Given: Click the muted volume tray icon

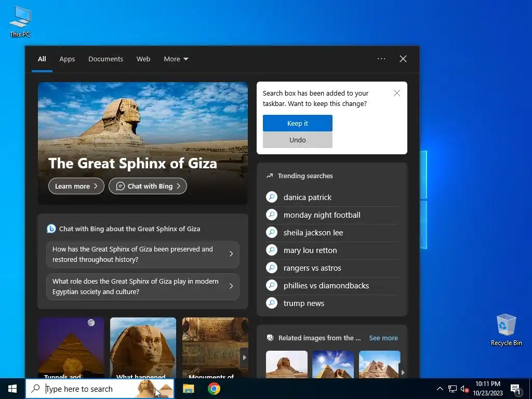Looking at the screenshot, I should 464,389.
